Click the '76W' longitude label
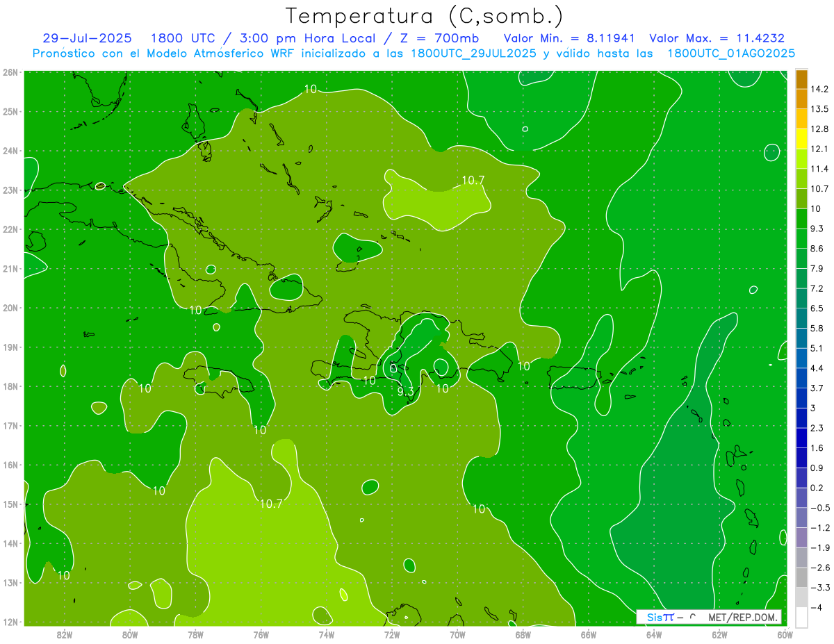This screenshot has width=834, height=644. (261, 634)
